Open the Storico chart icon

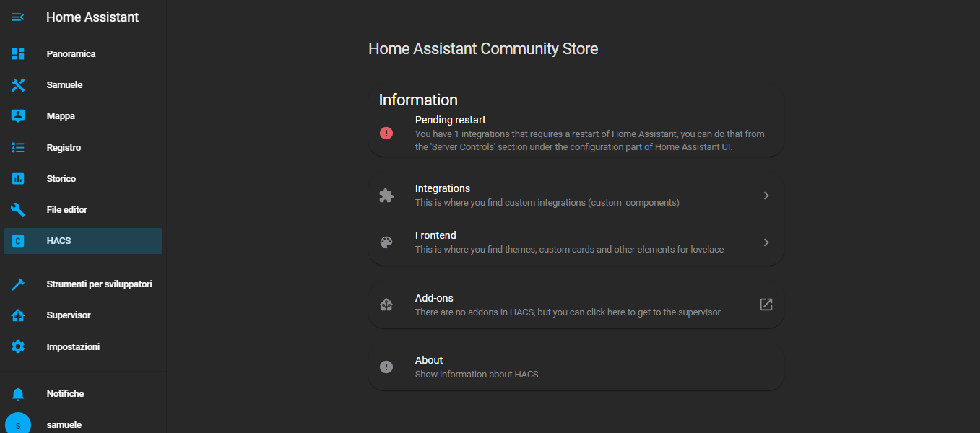pyautogui.click(x=18, y=178)
